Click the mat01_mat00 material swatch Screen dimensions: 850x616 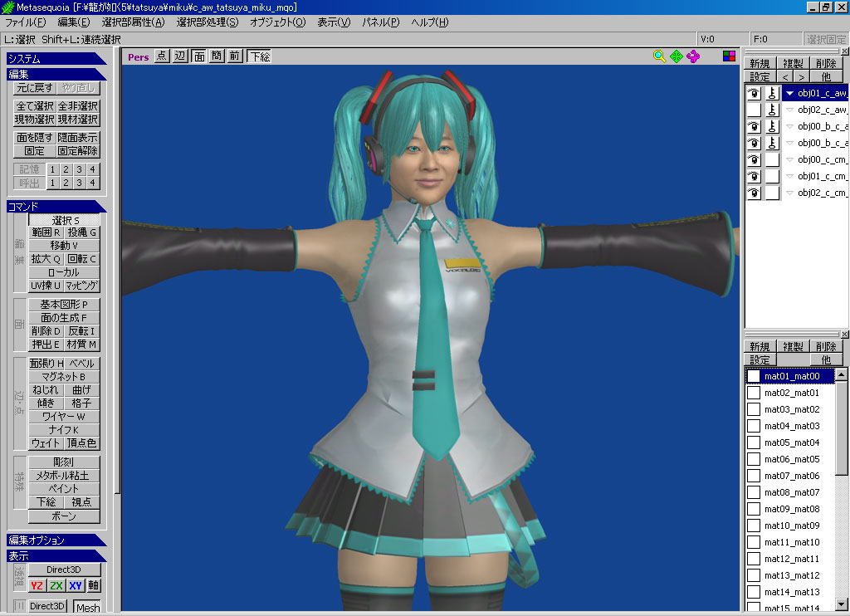754,376
